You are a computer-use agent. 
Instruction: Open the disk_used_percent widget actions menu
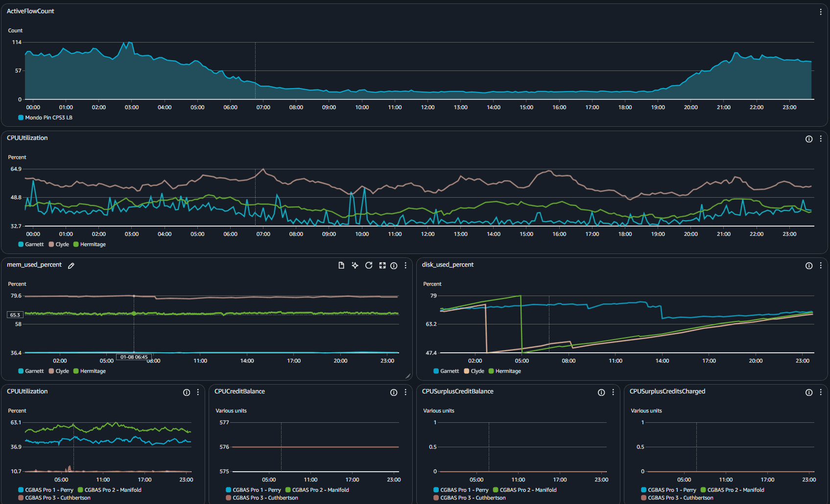(821, 266)
